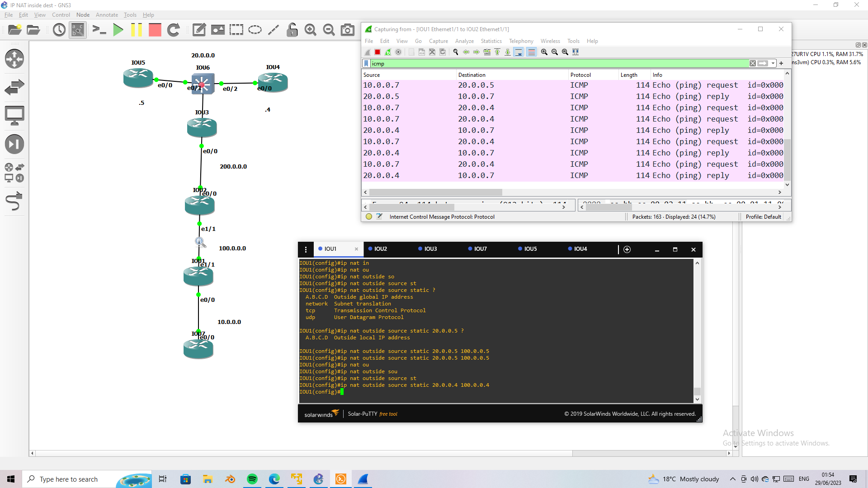Take a screenshot using the camera icon
The height and width of the screenshot is (488, 868).
pos(347,30)
